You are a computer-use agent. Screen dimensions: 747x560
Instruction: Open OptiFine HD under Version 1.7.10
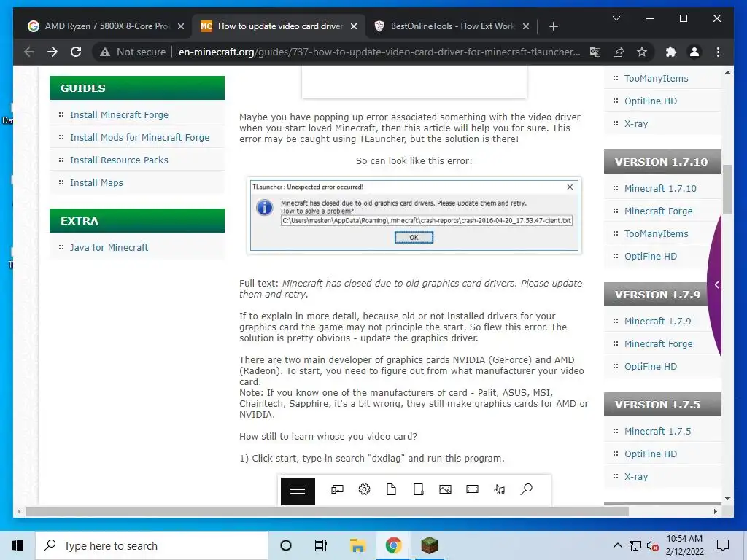[x=650, y=256]
